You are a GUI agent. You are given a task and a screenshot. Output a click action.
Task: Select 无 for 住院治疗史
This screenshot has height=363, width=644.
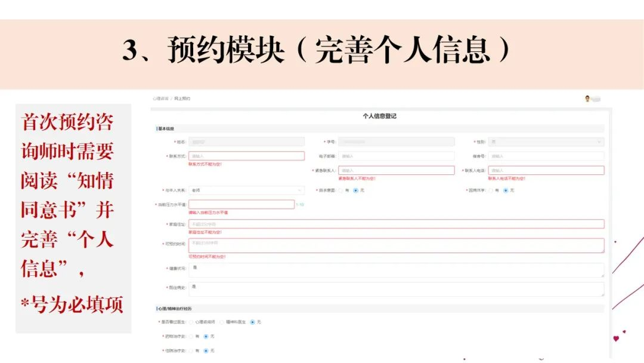coord(206,350)
